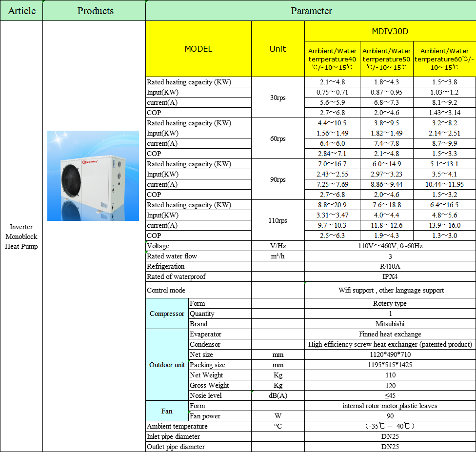Click the "13.9~16.0" current value

[x=444, y=225]
